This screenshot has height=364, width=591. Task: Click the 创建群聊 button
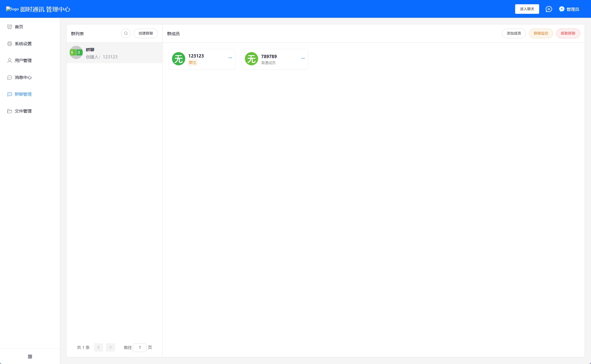(146, 33)
